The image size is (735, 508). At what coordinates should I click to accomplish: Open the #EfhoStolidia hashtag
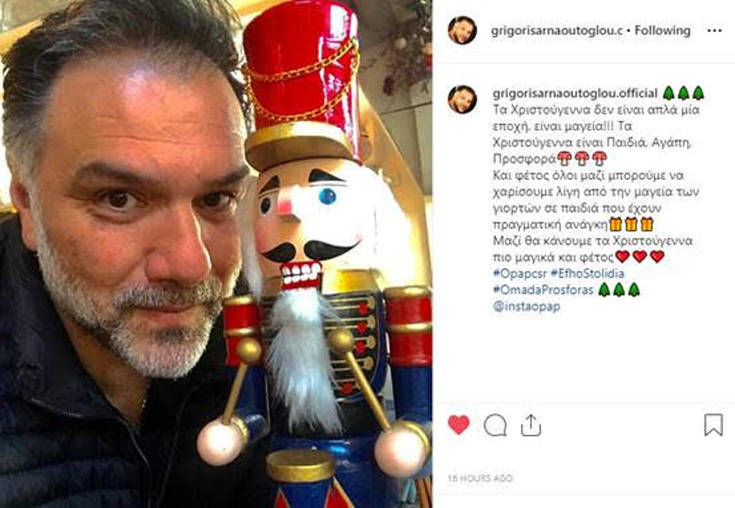[587, 273]
